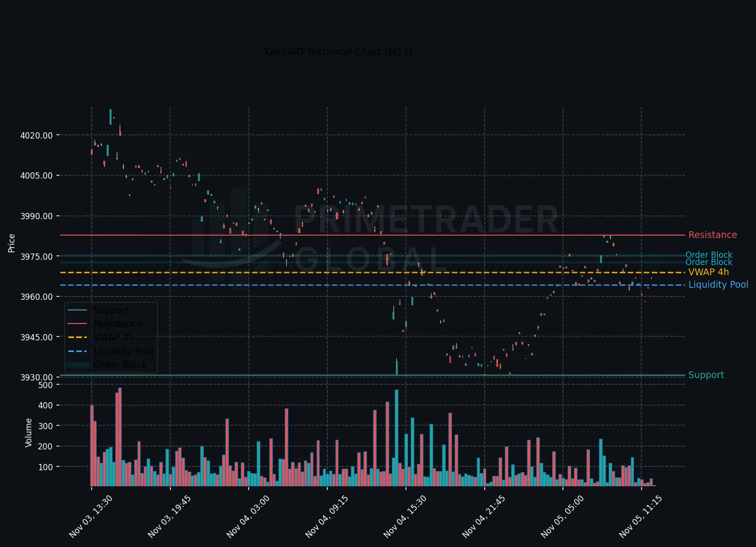The width and height of the screenshot is (756, 547).
Task: Select the Nov 03, 19:45 time label
Action: tap(169, 516)
